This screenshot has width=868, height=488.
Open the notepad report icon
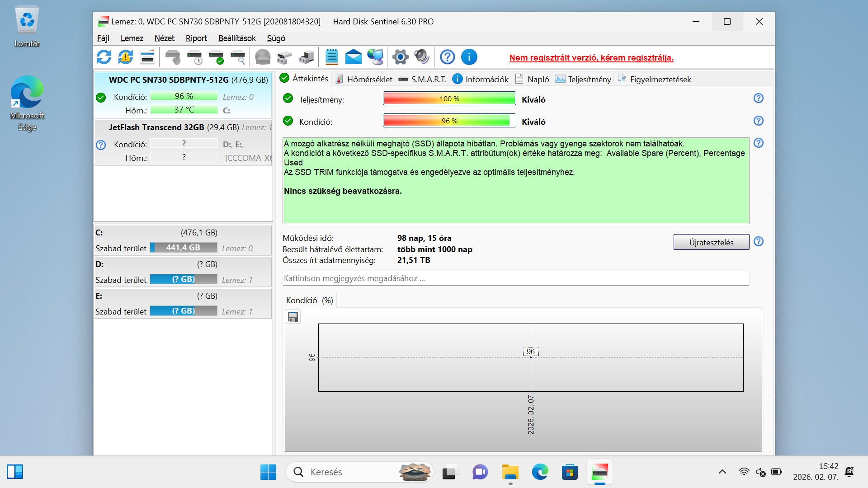[331, 57]
